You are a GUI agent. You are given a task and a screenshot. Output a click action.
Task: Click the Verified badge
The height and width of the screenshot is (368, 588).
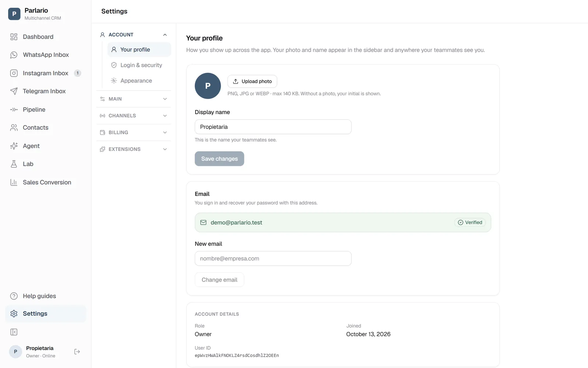coord(470,223)
